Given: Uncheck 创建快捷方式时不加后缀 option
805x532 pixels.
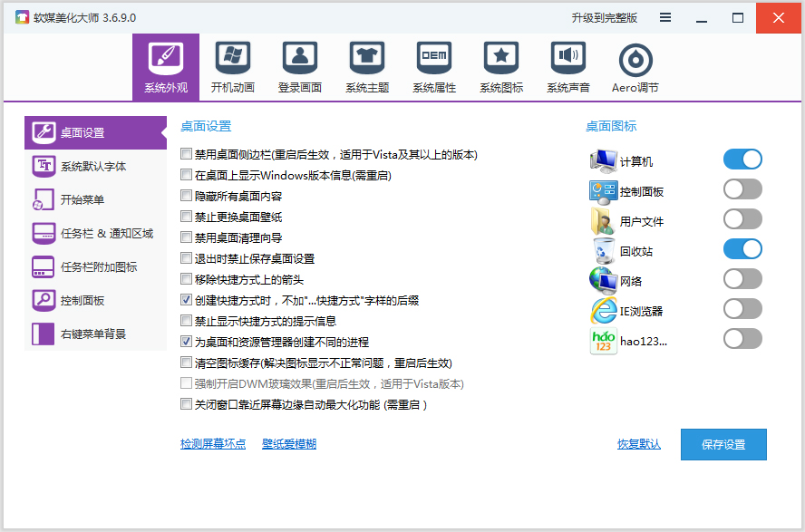Looking at the screenshot, I should [x=186, y=300].
